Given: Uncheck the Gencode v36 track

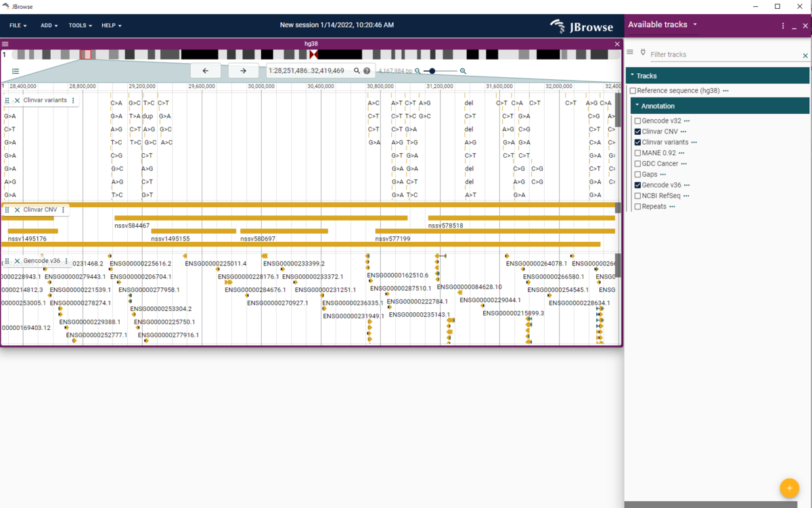Looking at the screenshot, I should click(x=637, y=185).
